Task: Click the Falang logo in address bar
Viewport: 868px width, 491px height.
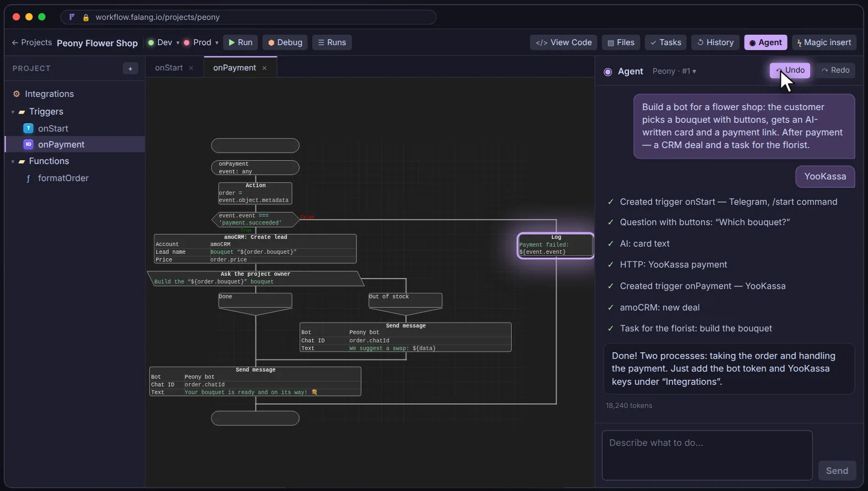Action: coord(72,17)
